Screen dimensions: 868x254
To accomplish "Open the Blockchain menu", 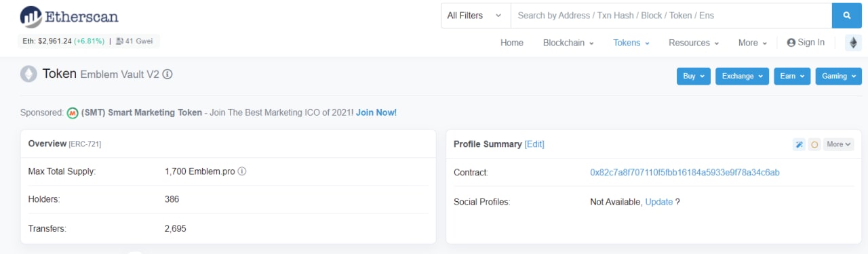I will pyautogui.click(x=568, y=43).
